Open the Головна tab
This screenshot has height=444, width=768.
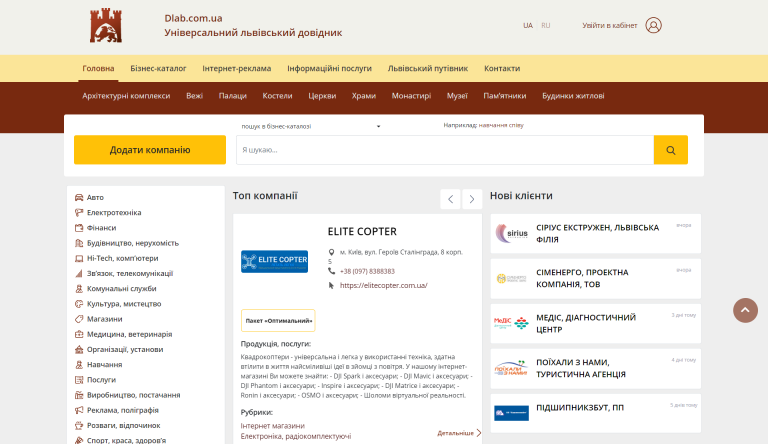pos(98,69)
